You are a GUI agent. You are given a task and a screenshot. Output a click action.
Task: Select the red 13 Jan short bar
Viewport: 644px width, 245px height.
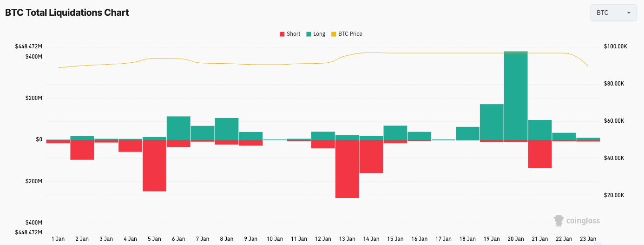pos(347,169)
